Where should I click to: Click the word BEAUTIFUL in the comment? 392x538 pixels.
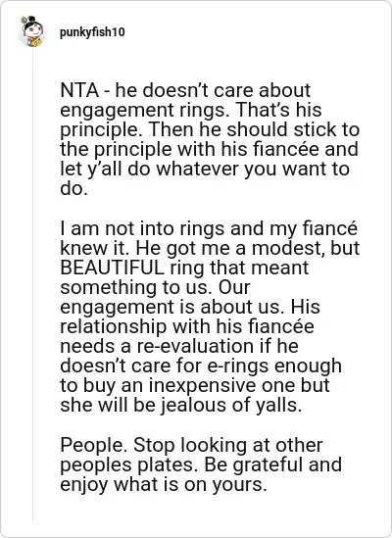pos(113,268)
